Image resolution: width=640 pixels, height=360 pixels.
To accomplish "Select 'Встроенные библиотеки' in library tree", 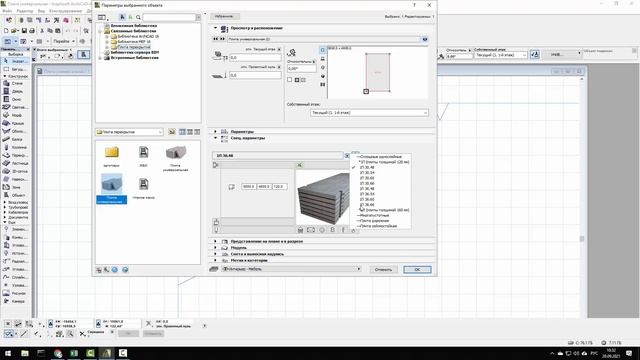I will (134, 58).
